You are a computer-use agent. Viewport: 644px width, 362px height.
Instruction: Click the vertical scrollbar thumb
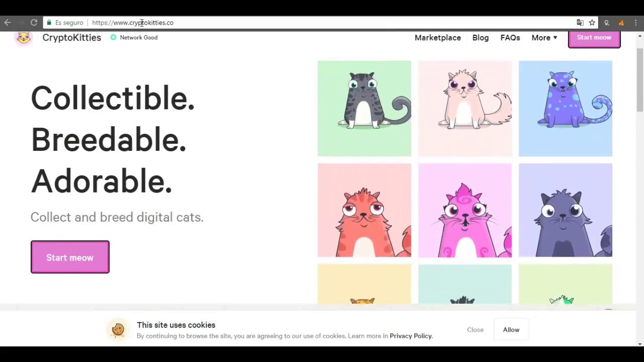click(x=640, y=79)
